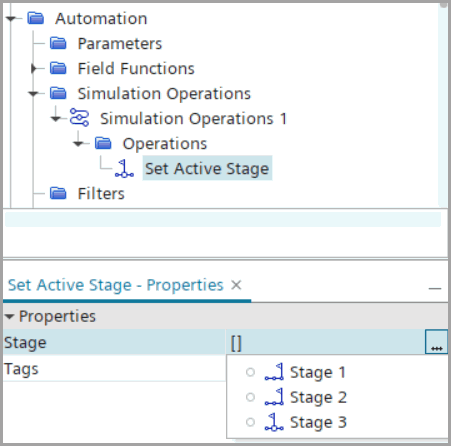This screenshot has height=446, width=451.
Task: Click the Operations folder icon
Action: point(103,143)
